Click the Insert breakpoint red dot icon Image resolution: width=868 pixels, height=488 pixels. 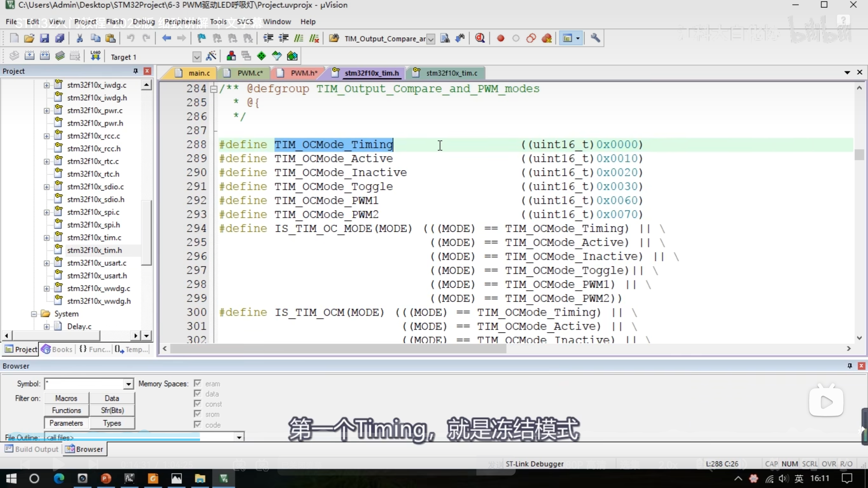[500, 38]
